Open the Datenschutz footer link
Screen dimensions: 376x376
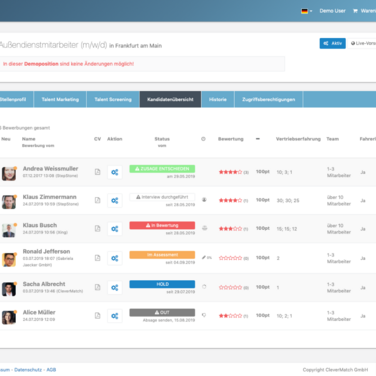coord(28,370)
